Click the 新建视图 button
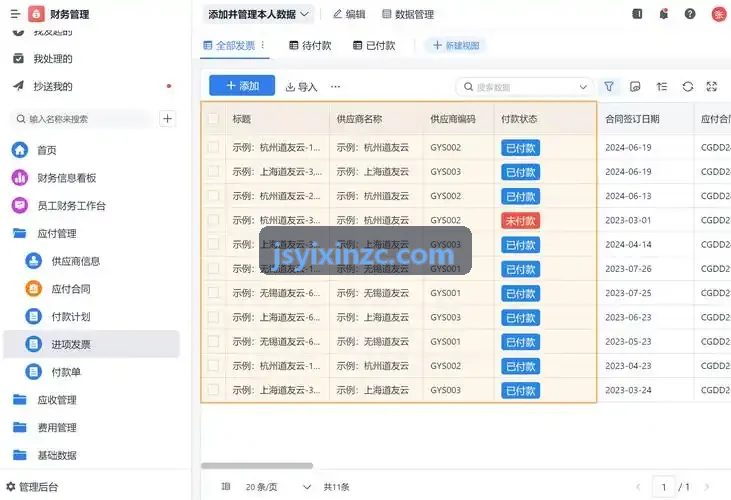 pos(455,45)
